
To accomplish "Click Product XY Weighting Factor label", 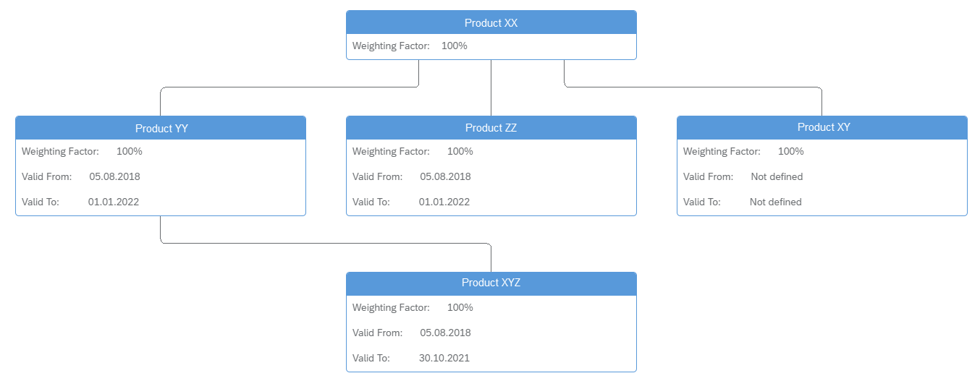I will pos(722,151).
